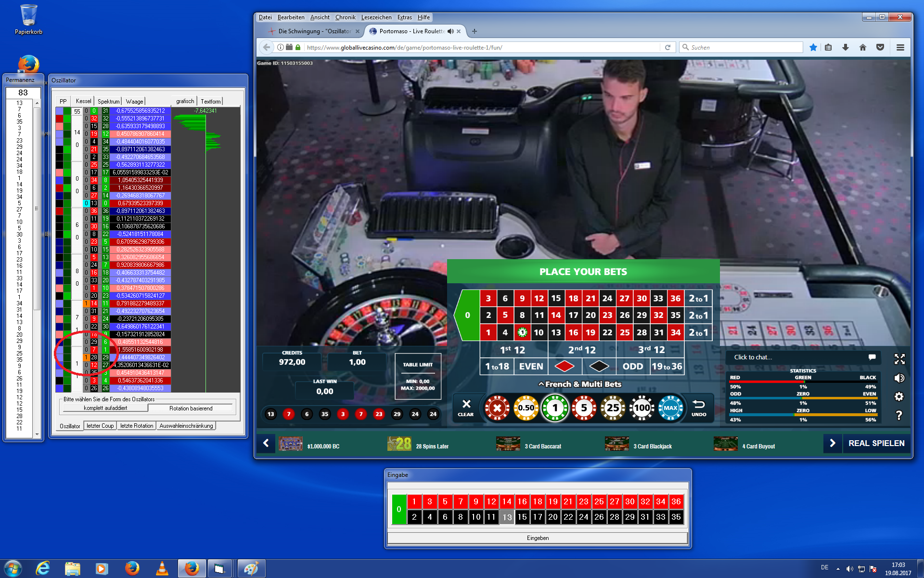
Task: Open the game help question mark
Action: (899, 415)
